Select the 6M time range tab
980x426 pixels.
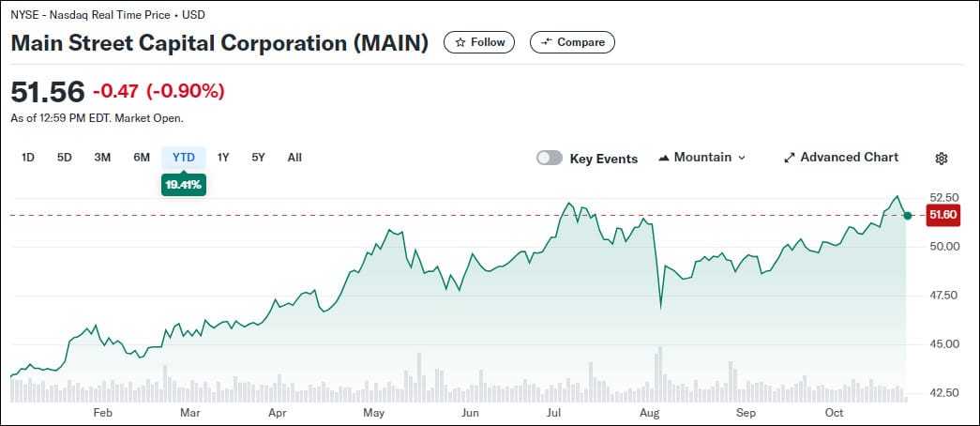[142, 158]
